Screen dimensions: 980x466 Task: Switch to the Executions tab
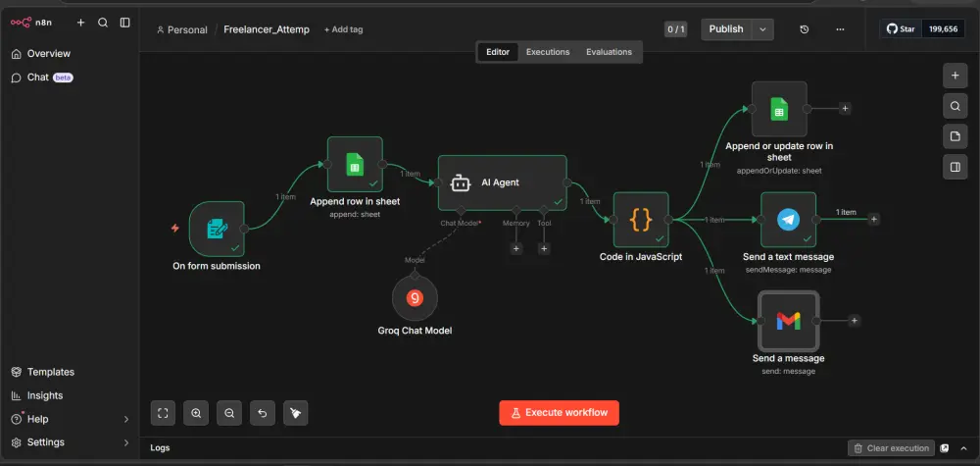pos(548,52)
